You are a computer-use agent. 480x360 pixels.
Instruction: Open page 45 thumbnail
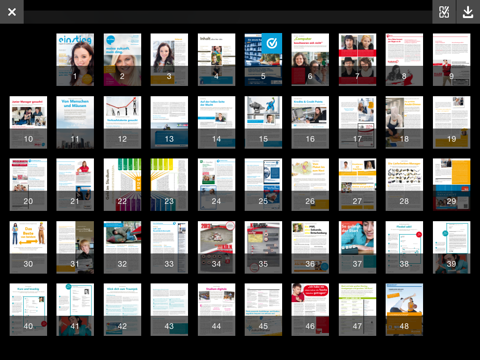coord(263,310)
